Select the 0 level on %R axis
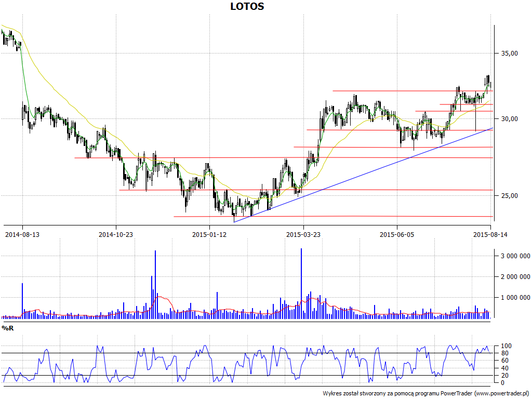Screen dimensions: 532x399 503,383
